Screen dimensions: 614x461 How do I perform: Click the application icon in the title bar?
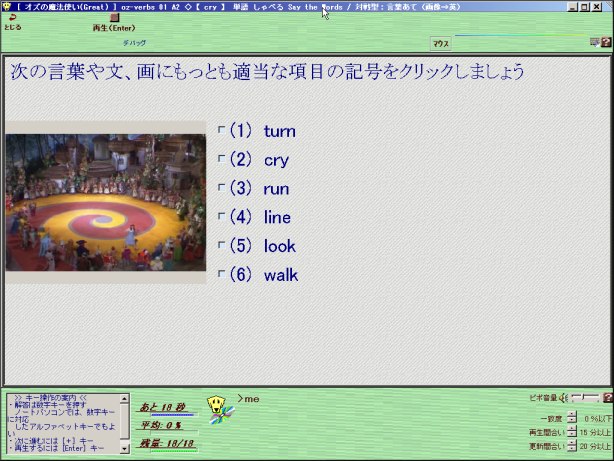click(7, 6)
